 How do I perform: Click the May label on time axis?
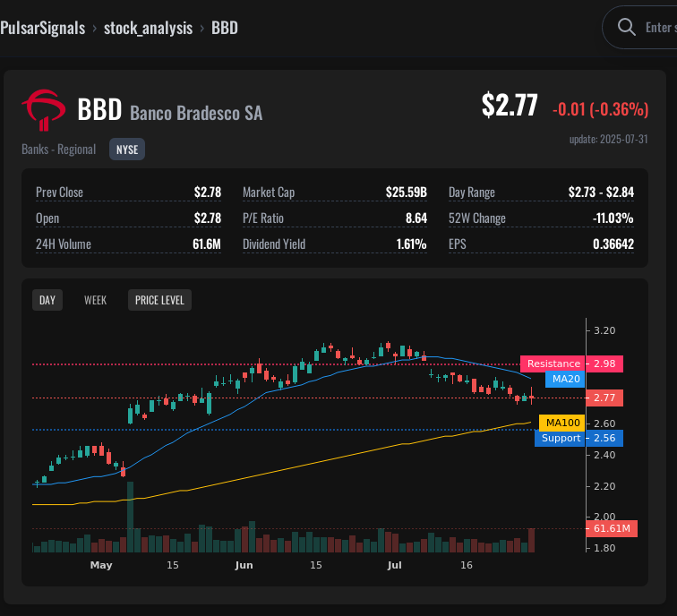coord(101,565)
